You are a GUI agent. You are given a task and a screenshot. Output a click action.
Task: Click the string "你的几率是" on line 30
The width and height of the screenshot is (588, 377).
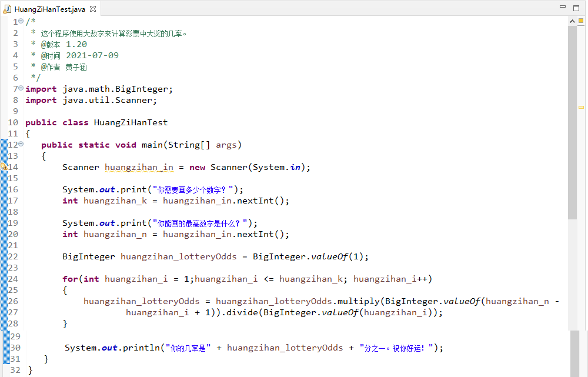coord(188,348)
